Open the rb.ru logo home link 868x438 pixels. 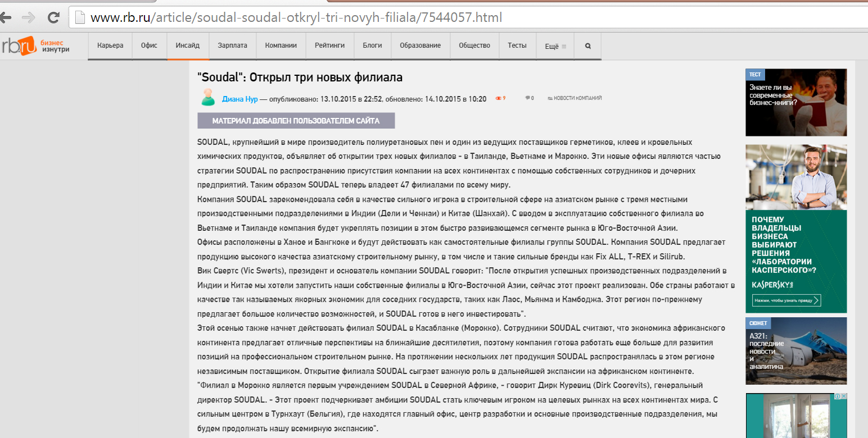[19, 45]
